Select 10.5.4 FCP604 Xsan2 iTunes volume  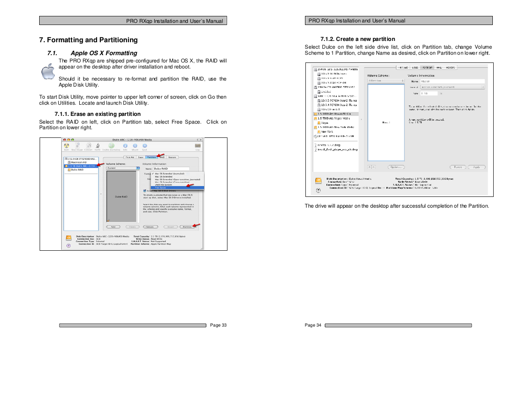[x=337, y=105]
